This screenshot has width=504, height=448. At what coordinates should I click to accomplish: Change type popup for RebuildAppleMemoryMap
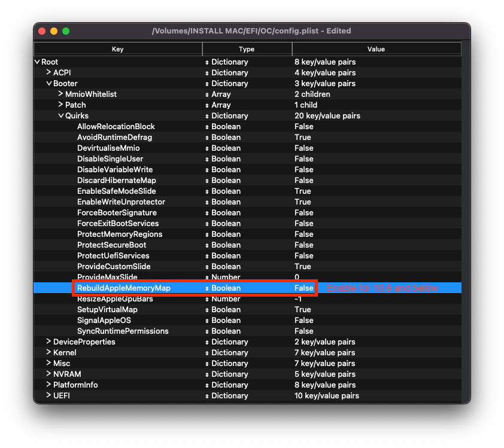[x=207, y=288]
